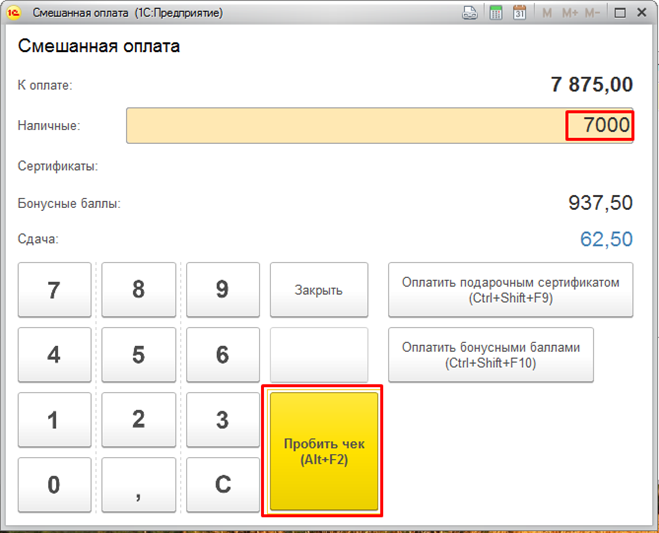Click the M+ memory add button

click(569, 13)
